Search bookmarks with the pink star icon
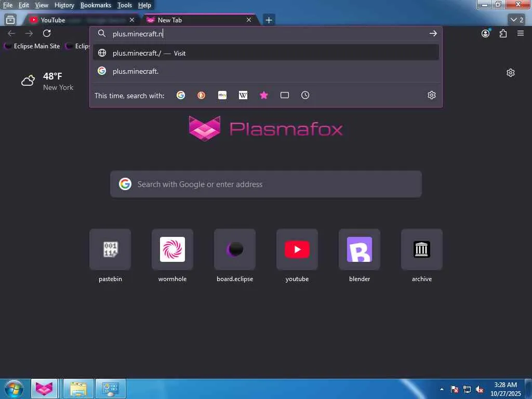 click(264, 96)
